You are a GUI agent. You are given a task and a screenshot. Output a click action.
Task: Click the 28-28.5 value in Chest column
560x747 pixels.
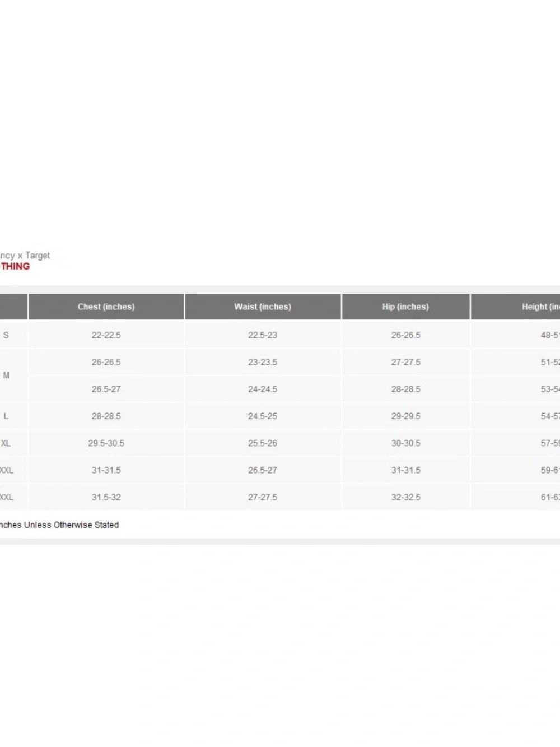click(x=106, y=416)
